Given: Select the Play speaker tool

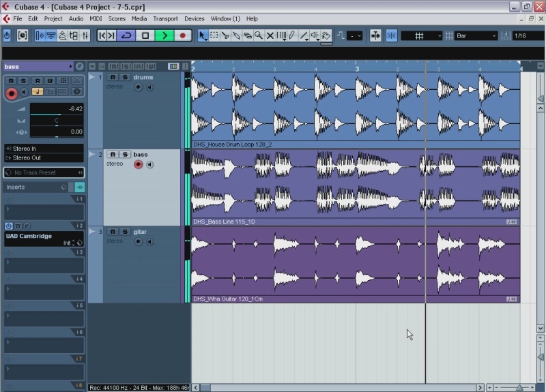Looking at the screenshot, I should [315, 35].
